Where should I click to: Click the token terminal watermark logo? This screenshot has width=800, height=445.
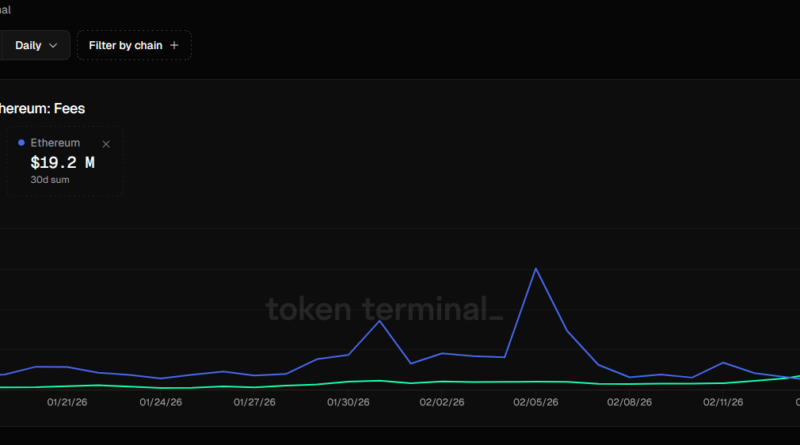coord(384,309)
